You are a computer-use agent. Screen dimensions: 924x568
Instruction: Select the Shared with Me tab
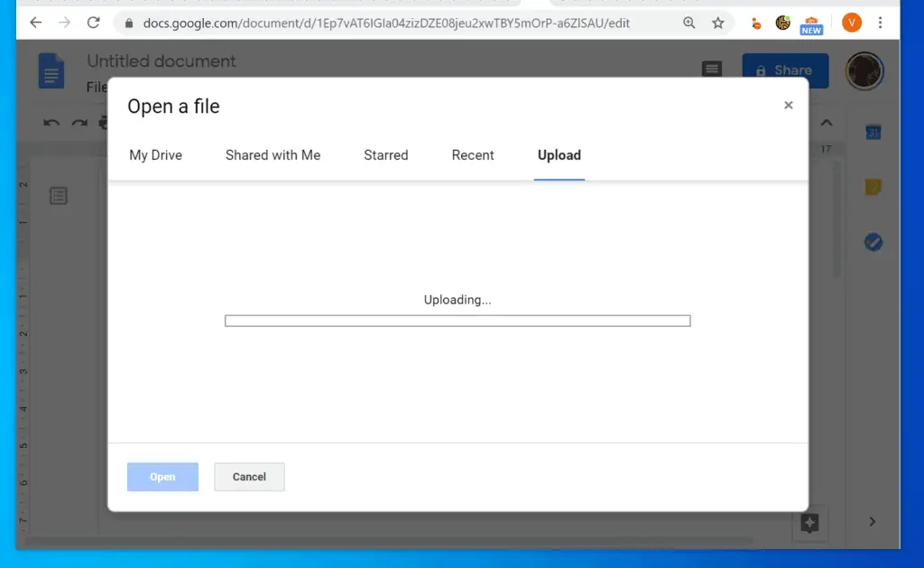(x=273, y=154)
